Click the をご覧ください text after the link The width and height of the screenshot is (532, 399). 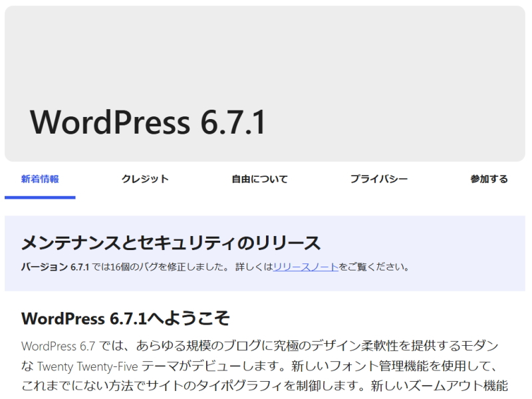coord(374,267)
